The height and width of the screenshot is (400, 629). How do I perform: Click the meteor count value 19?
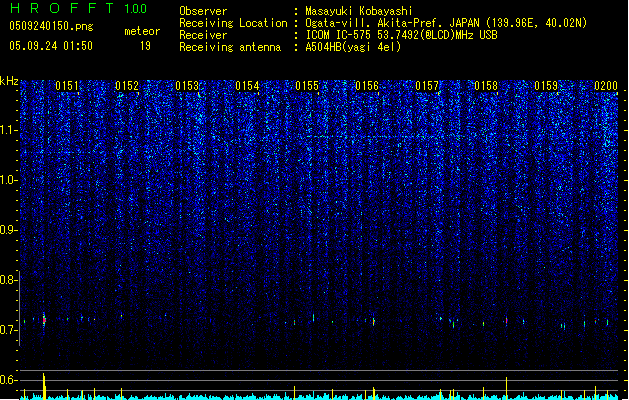pyautogui.click(x=145, y=46)
